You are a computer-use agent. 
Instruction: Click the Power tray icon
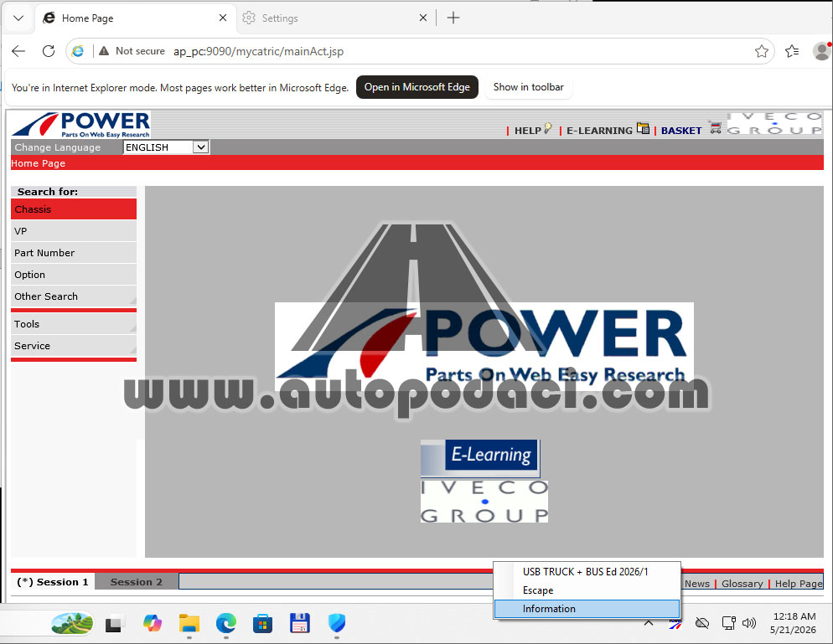coord(675,623)
